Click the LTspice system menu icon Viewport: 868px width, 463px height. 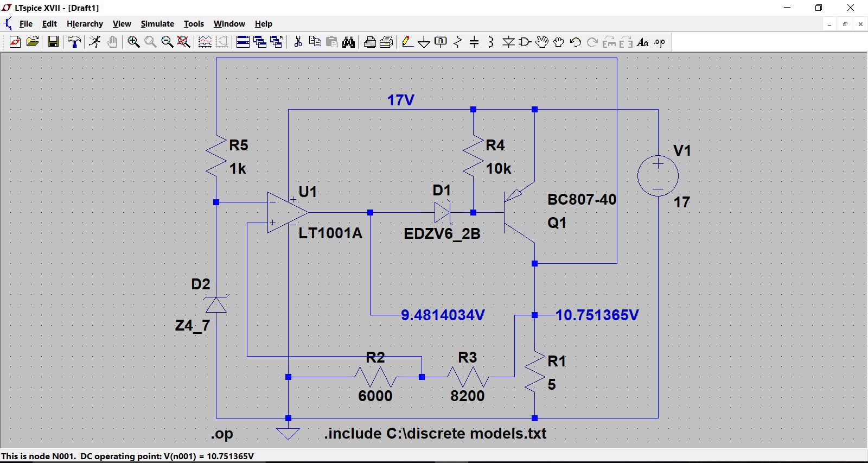coord(7,8)
